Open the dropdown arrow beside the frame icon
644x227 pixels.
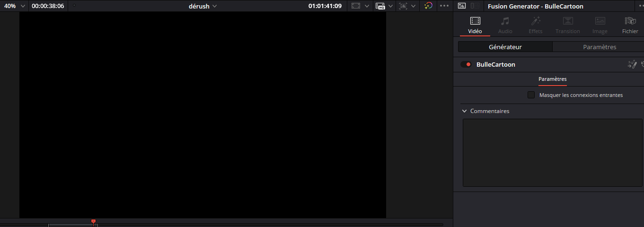point(367,6)
